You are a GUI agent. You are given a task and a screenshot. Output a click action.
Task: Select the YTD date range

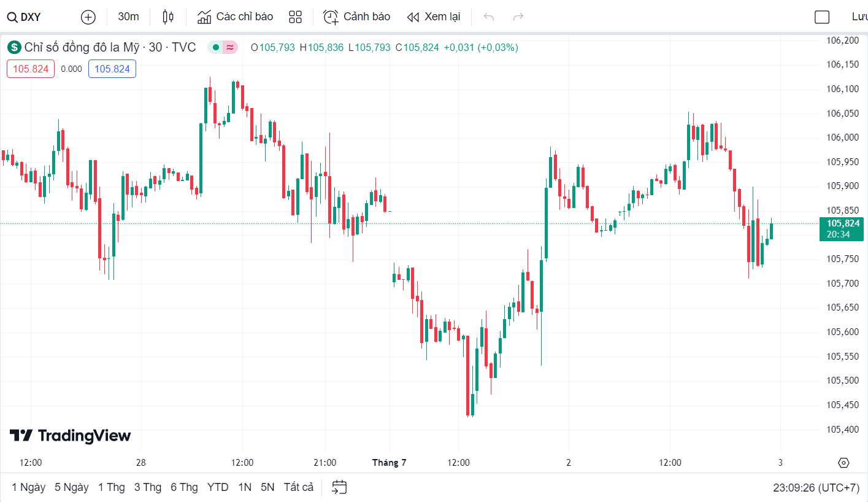click(218, 487)
